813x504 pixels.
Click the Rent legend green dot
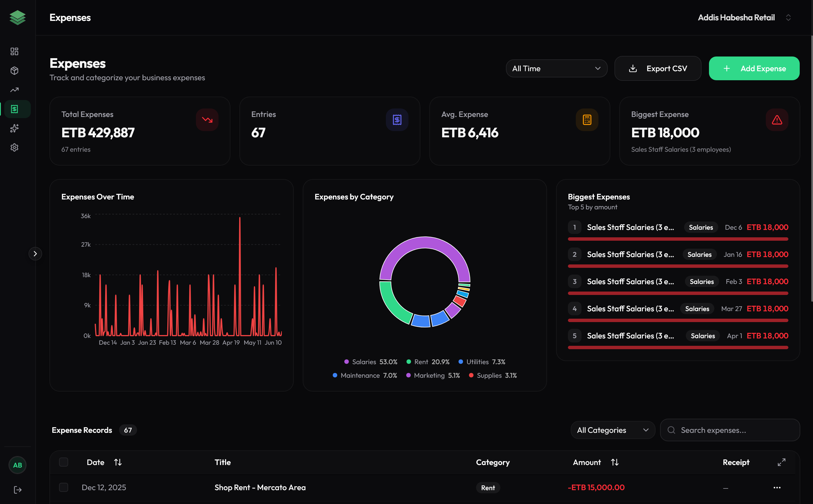(408, 362)
